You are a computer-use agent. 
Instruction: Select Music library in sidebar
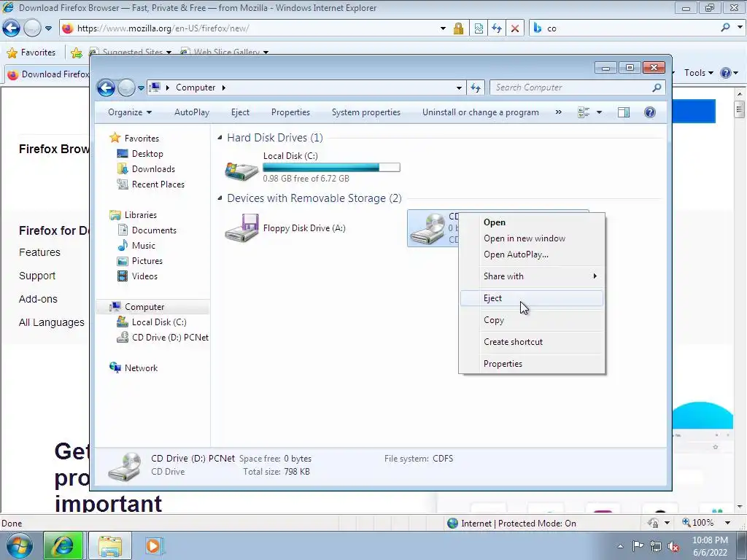[x=143, y=246]
